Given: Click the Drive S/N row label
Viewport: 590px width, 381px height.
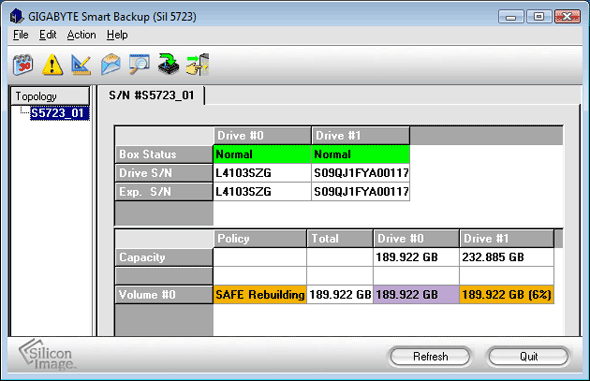Looking at the screenshot, I should click(164, 173).
